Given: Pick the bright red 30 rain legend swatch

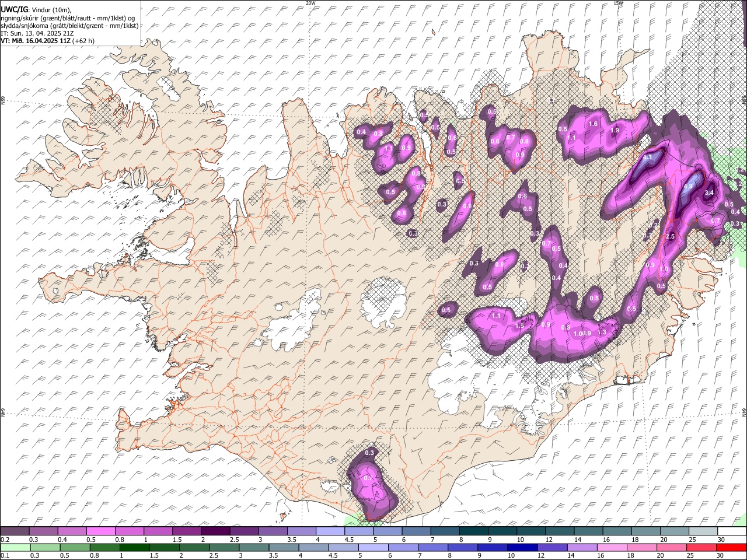Looking at the screenshot, I should point(732,547).
